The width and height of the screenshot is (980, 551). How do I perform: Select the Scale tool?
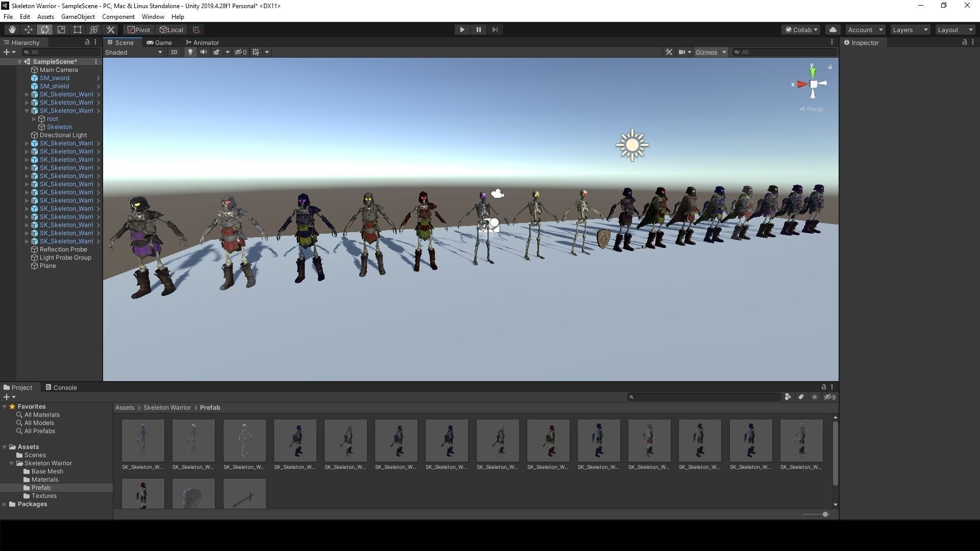click(61, 30)
